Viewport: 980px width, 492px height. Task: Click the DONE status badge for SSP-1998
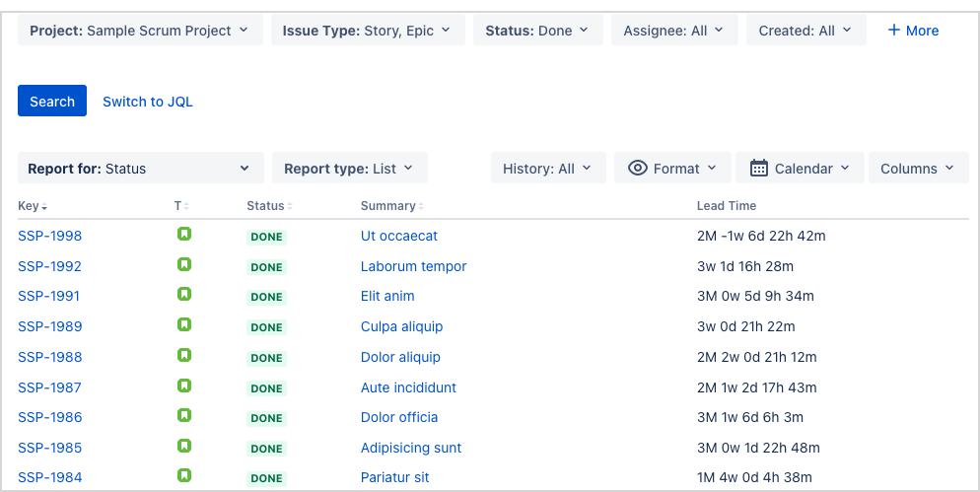tap(266, 237)
